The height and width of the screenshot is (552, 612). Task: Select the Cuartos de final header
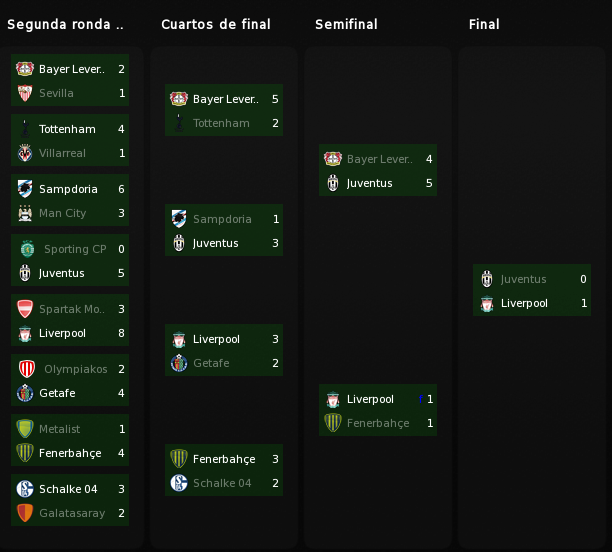tap(216, 24)
